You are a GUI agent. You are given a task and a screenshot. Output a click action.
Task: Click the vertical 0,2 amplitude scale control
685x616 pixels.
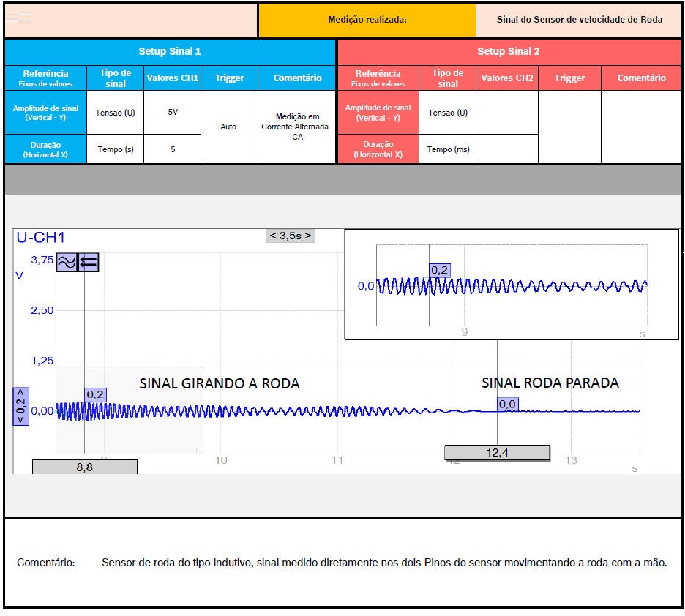click(x=20, y=407)
